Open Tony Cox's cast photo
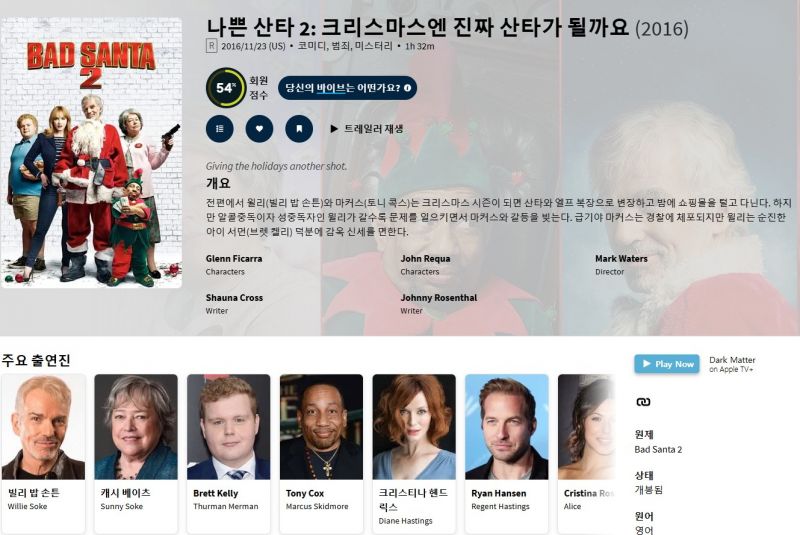The image size is (800, 535). pos(321,427)
